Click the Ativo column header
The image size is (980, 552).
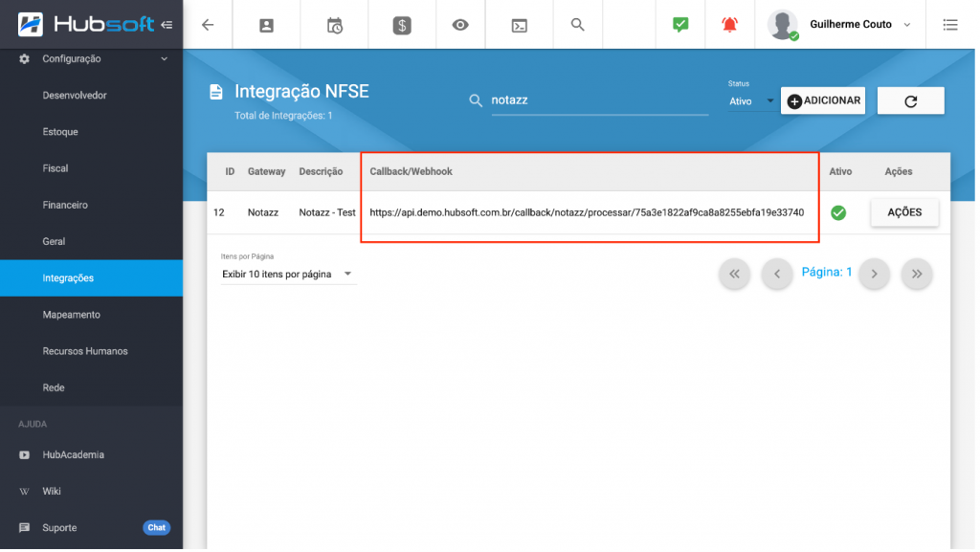tap(840, 171)
